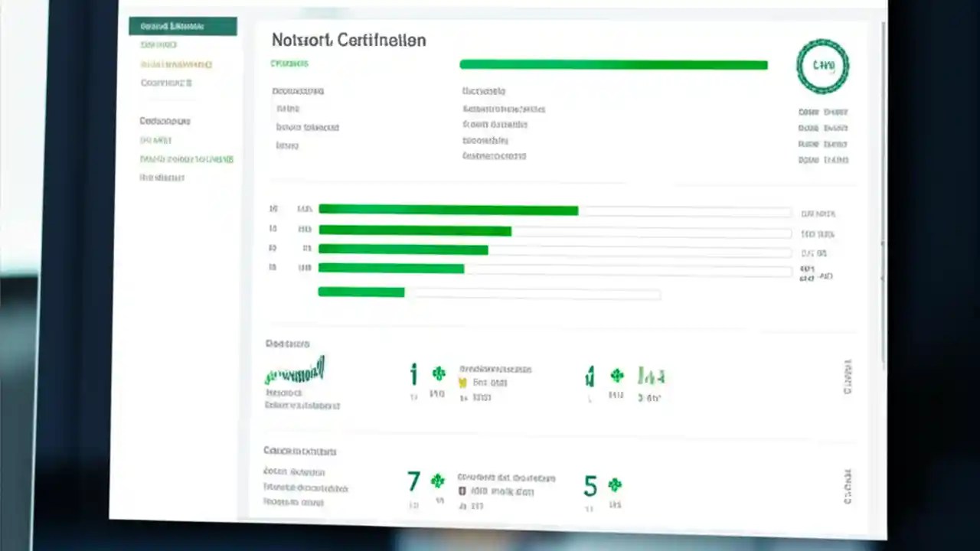
Task: Select the green clover icon beside number 1
Action: [438, 373]
